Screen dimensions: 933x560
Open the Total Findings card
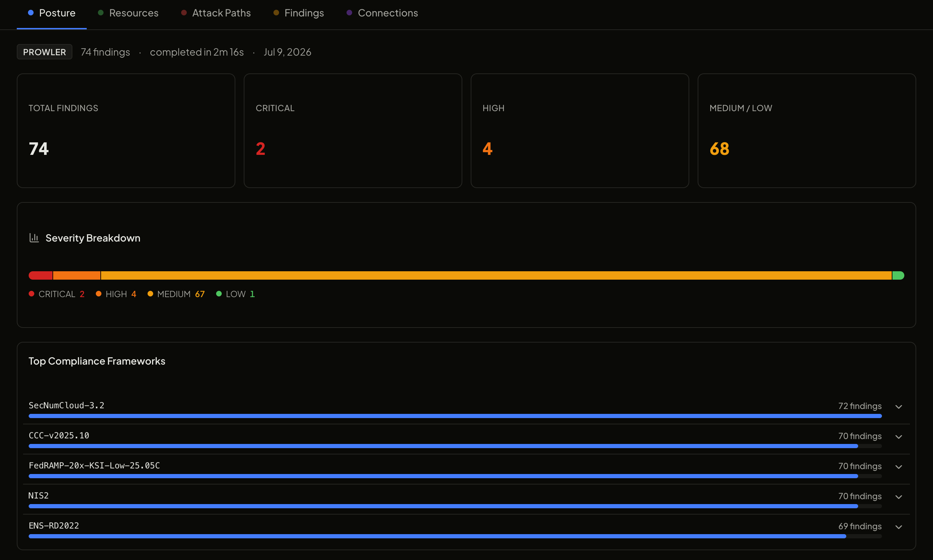tap(126, 131)
